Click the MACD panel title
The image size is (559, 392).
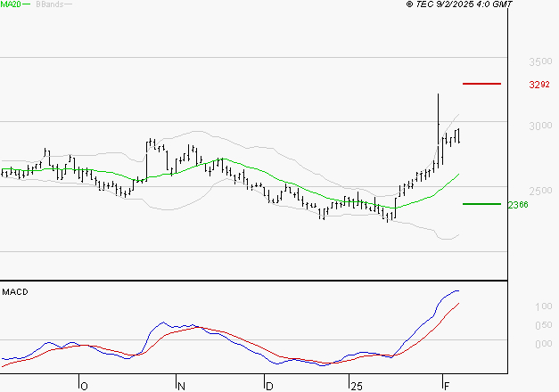15,292
